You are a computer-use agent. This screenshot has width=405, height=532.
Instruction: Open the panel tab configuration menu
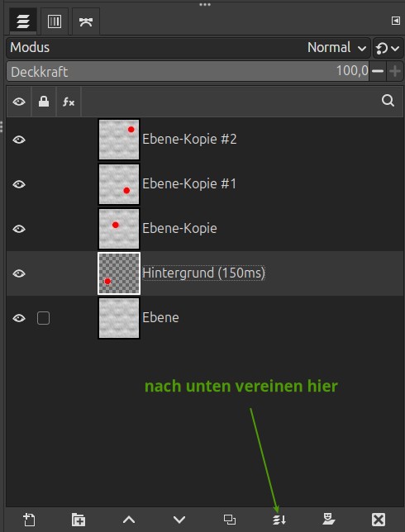(395, 21)
